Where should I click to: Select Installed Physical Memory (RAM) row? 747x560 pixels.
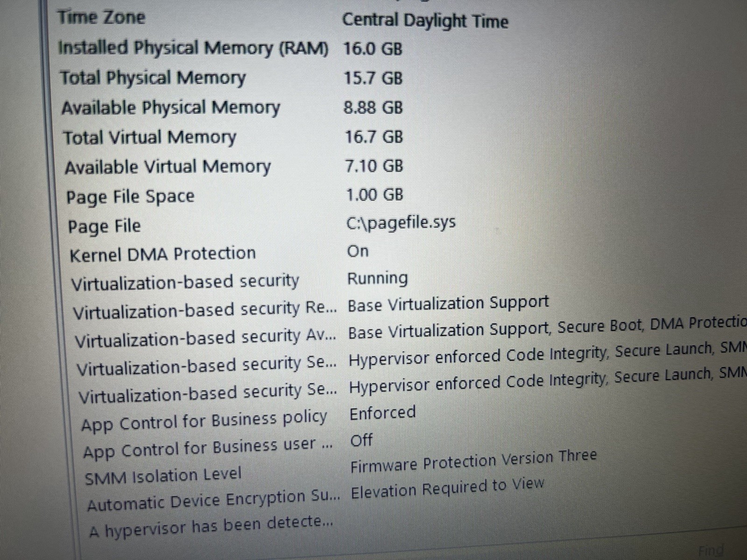tap(230, 48)
